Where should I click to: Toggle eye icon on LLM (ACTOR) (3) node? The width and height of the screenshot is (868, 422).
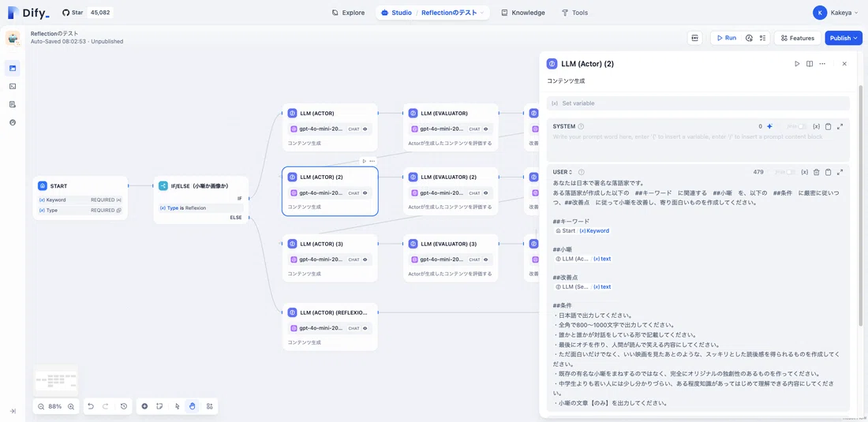pos(365,260)
